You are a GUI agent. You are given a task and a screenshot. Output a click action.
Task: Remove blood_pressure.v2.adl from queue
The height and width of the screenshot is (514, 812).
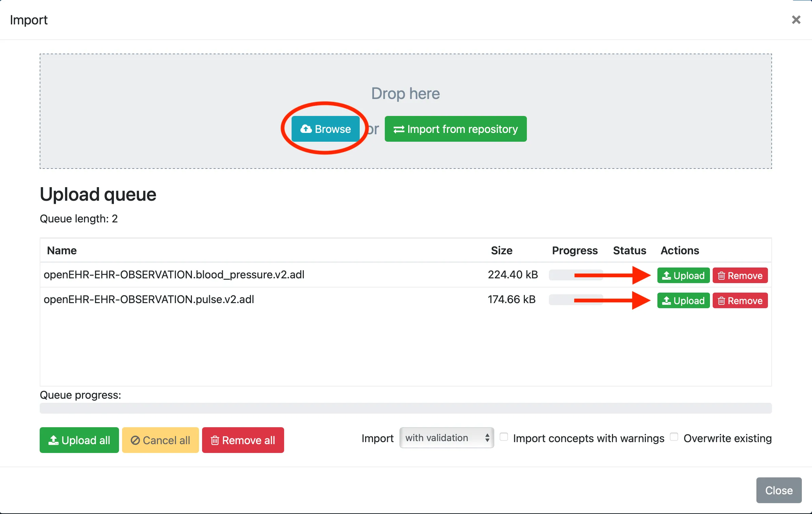tap(740, 275)
